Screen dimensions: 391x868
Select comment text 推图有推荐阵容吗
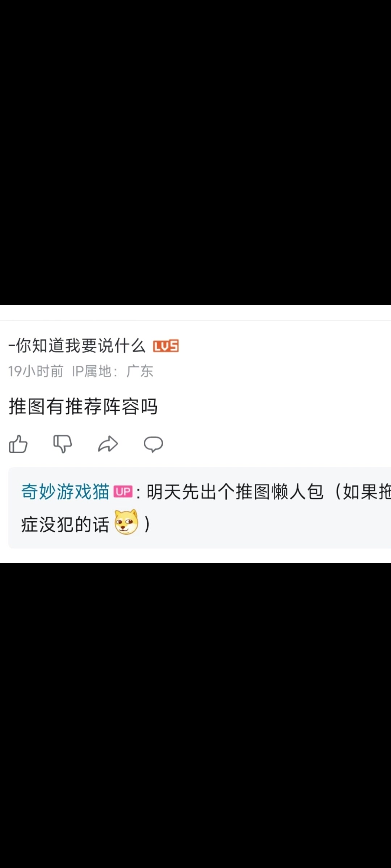83,407
